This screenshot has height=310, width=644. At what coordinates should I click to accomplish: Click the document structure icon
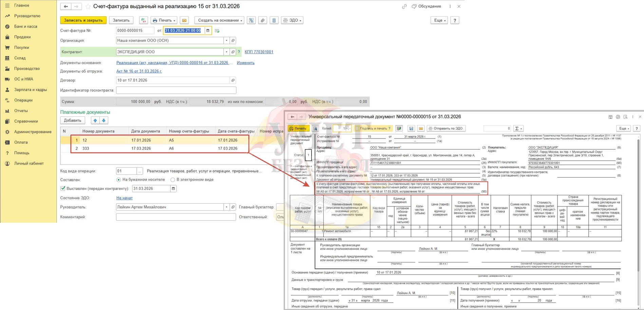click(x=251, y=20)
